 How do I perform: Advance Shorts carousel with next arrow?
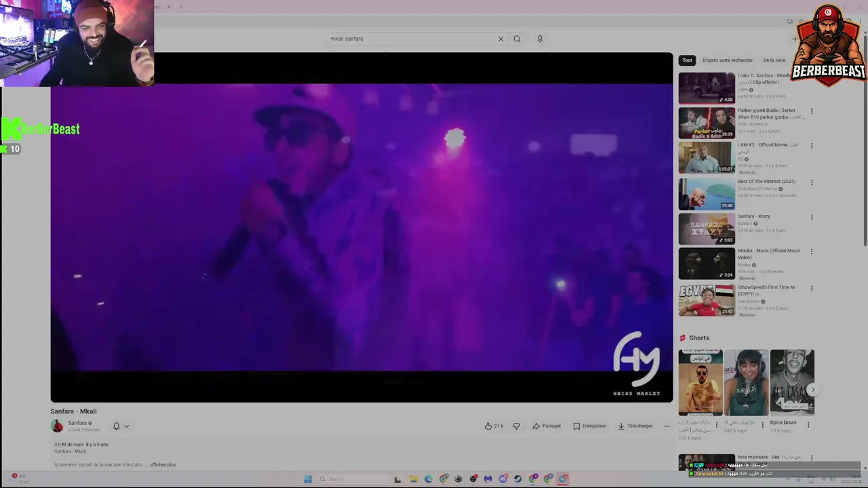[x=812, y=390]
